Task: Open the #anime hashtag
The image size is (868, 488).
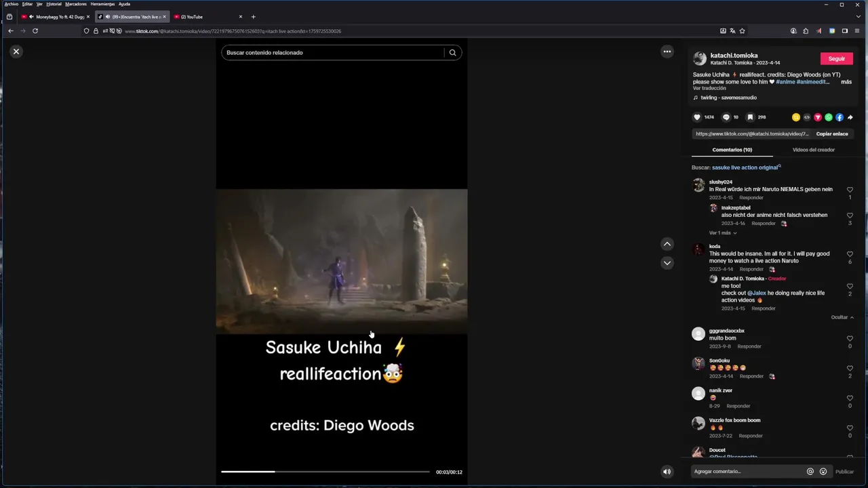Action: (785, 82)
